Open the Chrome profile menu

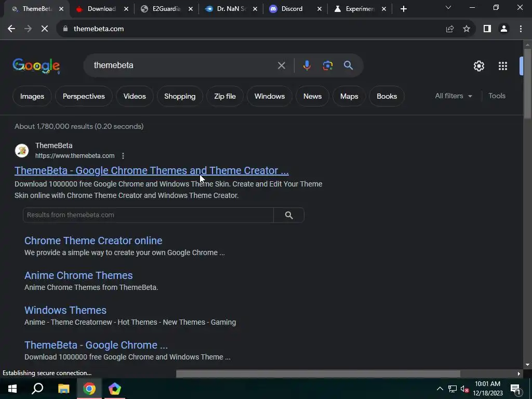click(504, 29)
